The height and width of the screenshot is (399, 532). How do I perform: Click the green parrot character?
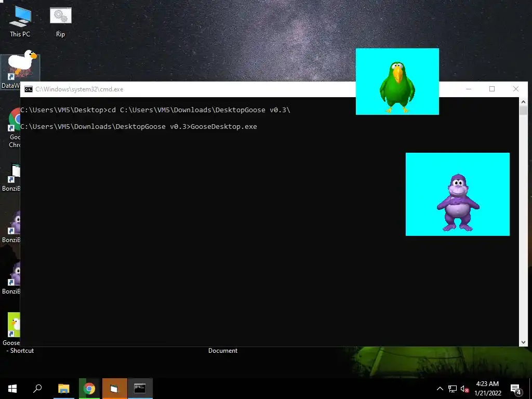click(x=397, y=87)
